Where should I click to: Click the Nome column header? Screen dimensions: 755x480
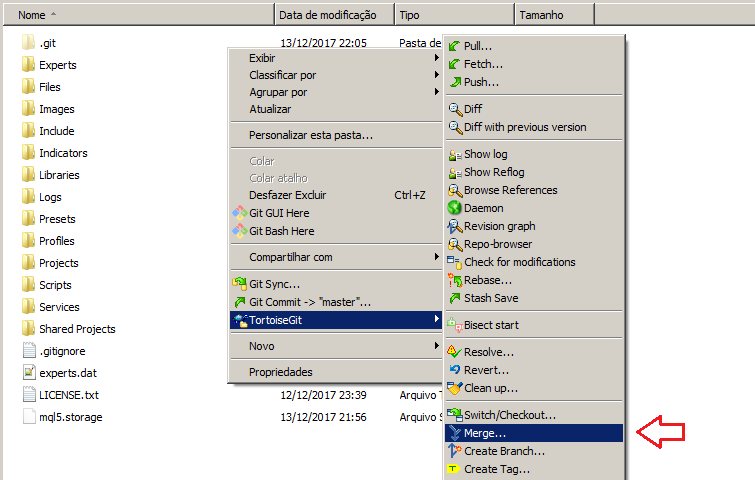[139, 15]
